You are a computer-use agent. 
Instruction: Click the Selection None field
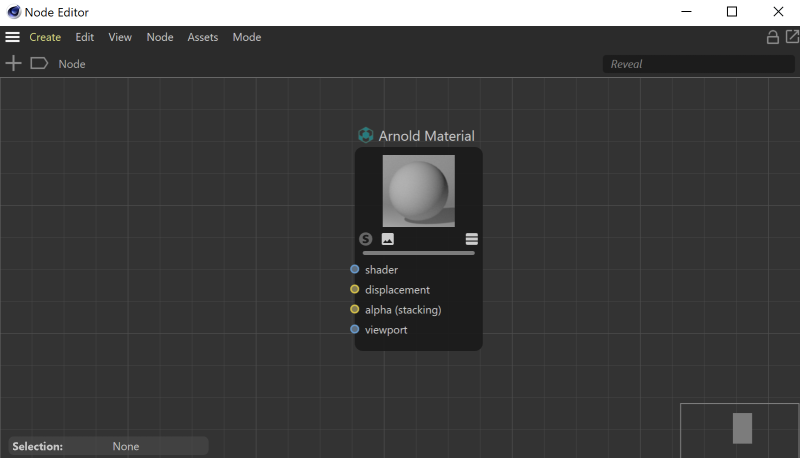108,446
